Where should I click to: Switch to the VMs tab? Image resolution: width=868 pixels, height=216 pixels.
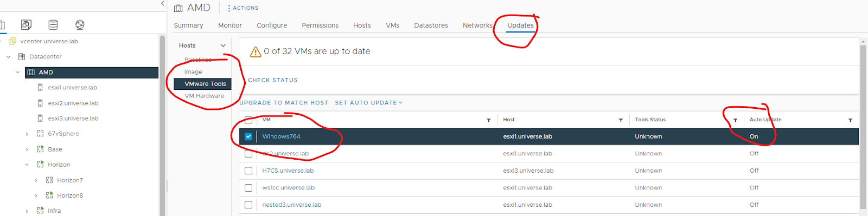point(393,25)
